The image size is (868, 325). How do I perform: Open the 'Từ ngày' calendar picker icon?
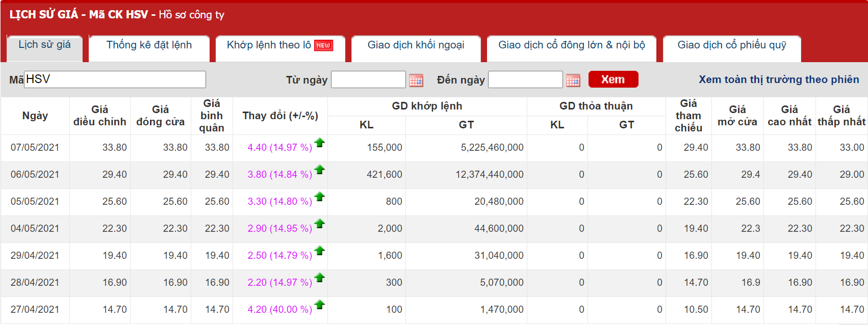point(416,80)
